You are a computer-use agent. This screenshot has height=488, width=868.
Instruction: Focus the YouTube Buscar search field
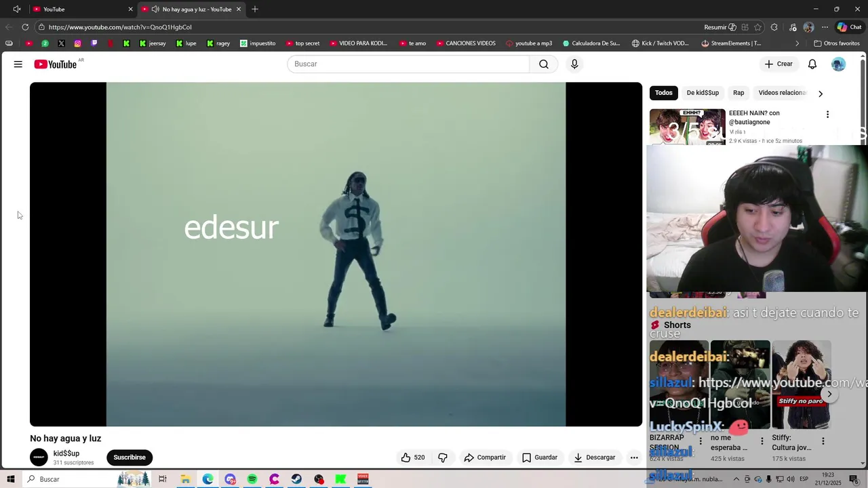pos(408,64)
